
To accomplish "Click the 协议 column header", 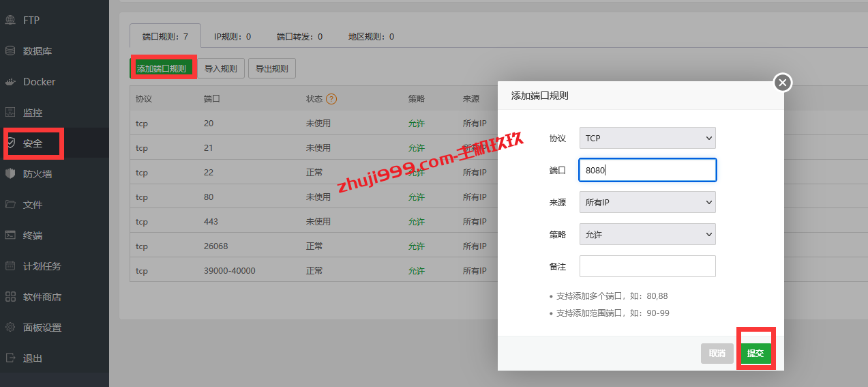I will (144, 98).
